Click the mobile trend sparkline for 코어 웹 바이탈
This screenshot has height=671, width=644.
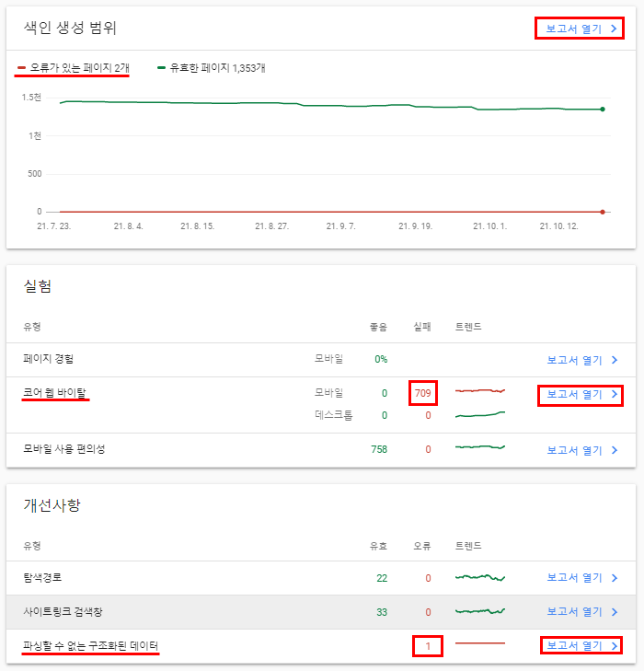tap(480, 390)
